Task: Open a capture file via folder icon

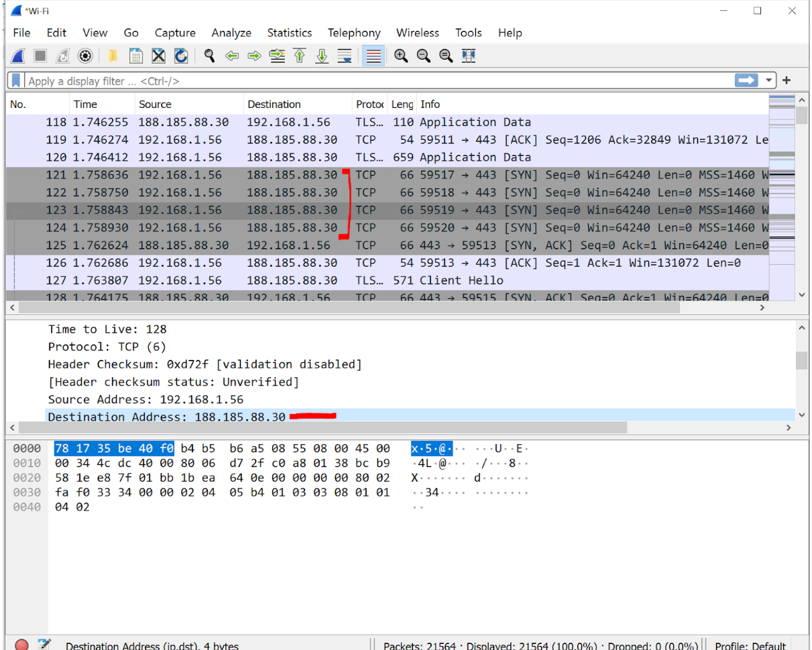Action: (x=113, y=56)
